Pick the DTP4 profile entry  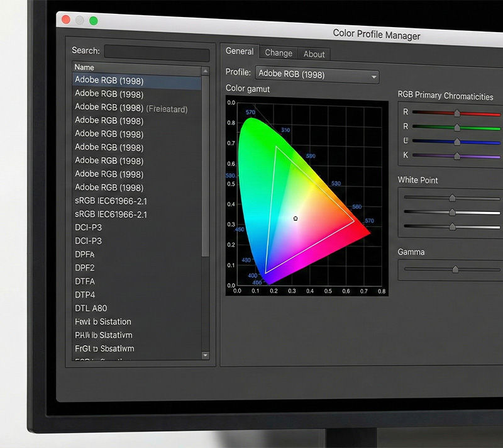point(85,294)
